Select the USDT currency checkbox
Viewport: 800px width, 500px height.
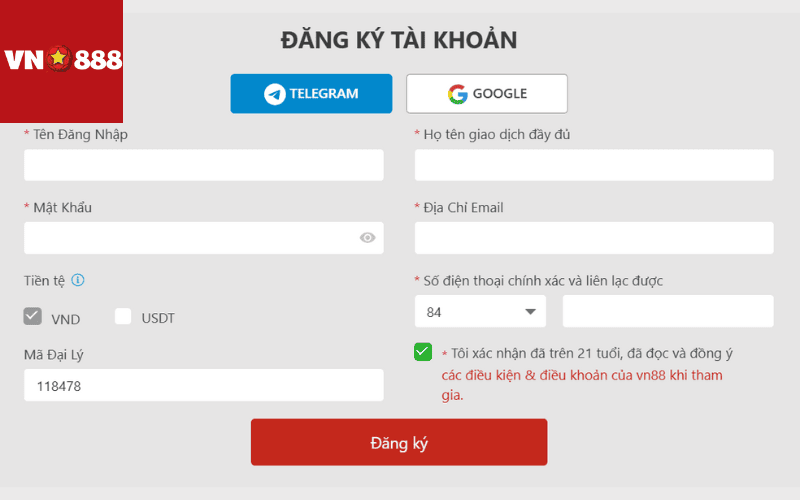coord(123,316)
